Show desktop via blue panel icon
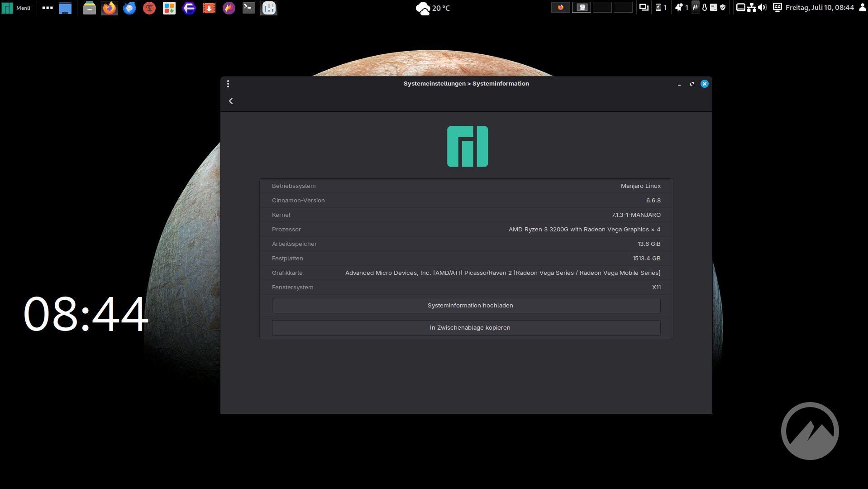868x489 pixels. [65, 8]
